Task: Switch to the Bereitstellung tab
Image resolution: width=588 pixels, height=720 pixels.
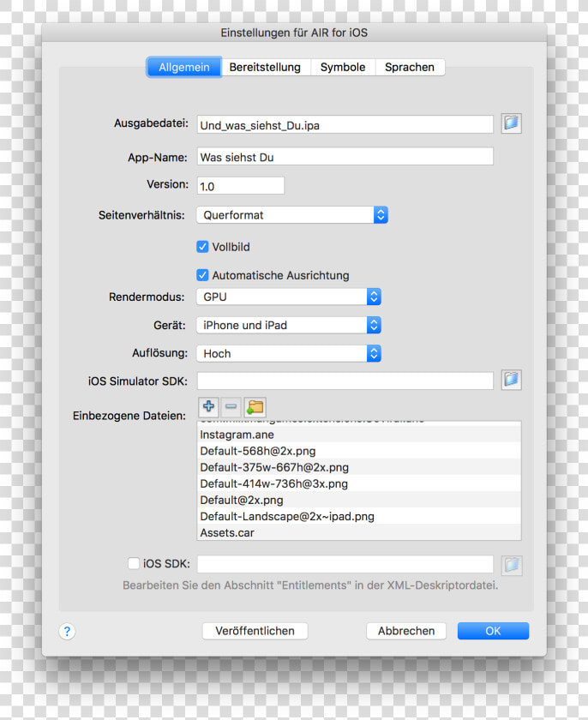Action: pyautogui.click(x=265, y=67)
